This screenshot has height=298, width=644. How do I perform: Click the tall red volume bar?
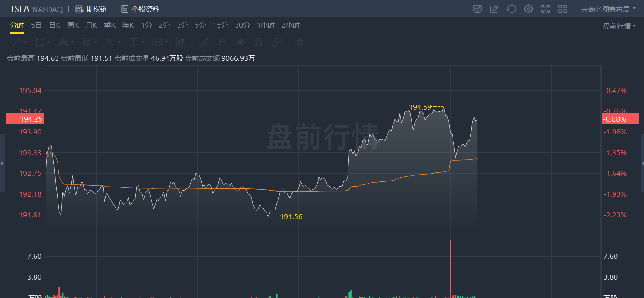pos(450,267)
